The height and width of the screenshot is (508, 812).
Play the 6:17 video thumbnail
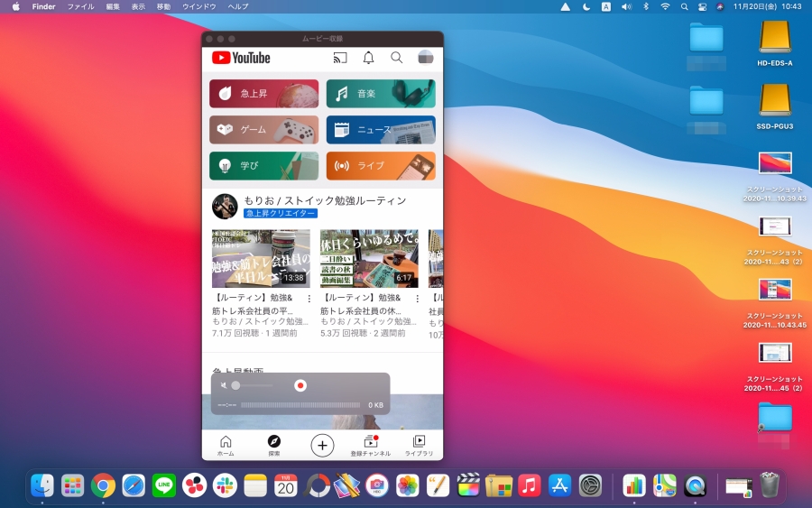[x=369, y=258]
